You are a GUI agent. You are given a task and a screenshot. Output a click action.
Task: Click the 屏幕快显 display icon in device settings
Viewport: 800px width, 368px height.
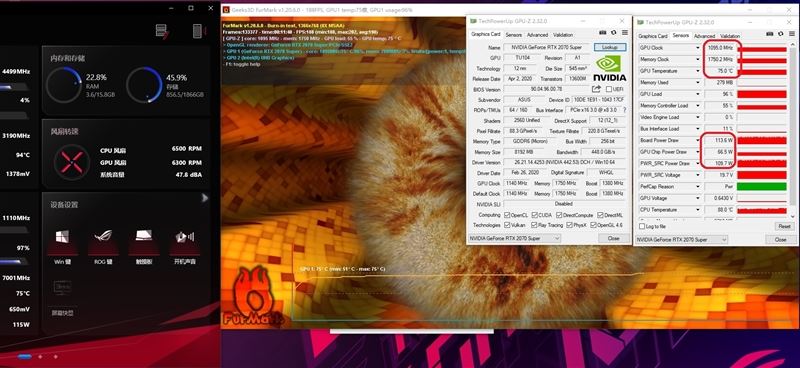coord(62,288)
